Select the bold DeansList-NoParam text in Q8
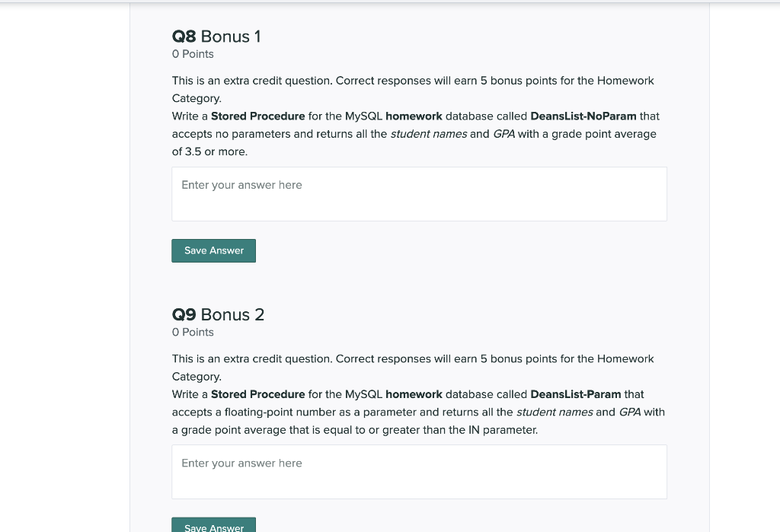This screenshot has height=532, width=780. click(x=583, y=116)
